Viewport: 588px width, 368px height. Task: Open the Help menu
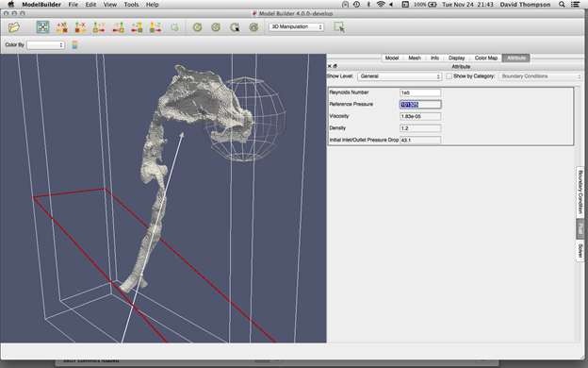tap(153, 5)
